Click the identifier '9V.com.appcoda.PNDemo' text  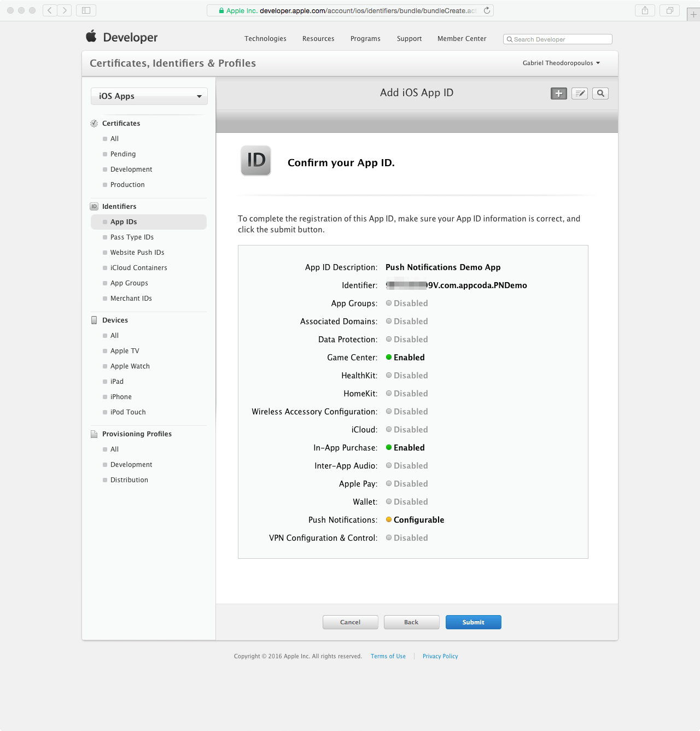[477, 285]
